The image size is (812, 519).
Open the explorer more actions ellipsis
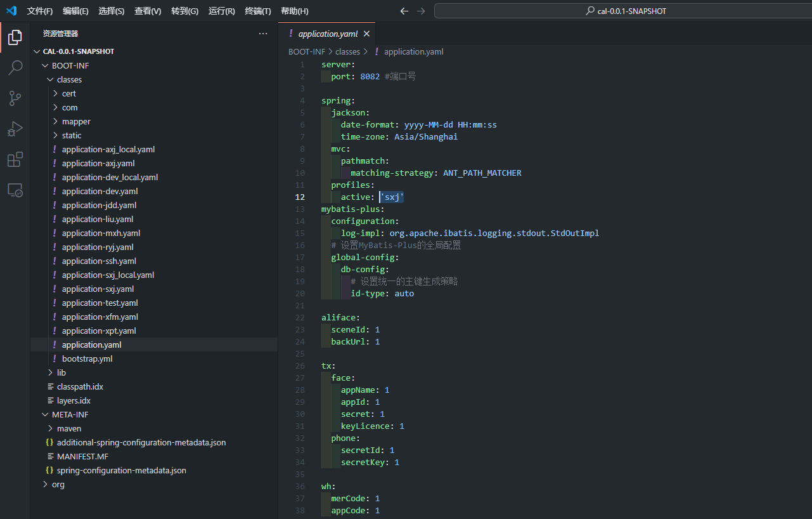coord(263,34)
